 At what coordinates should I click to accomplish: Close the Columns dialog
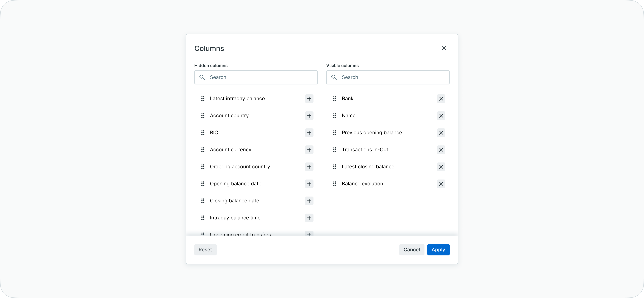444,48
